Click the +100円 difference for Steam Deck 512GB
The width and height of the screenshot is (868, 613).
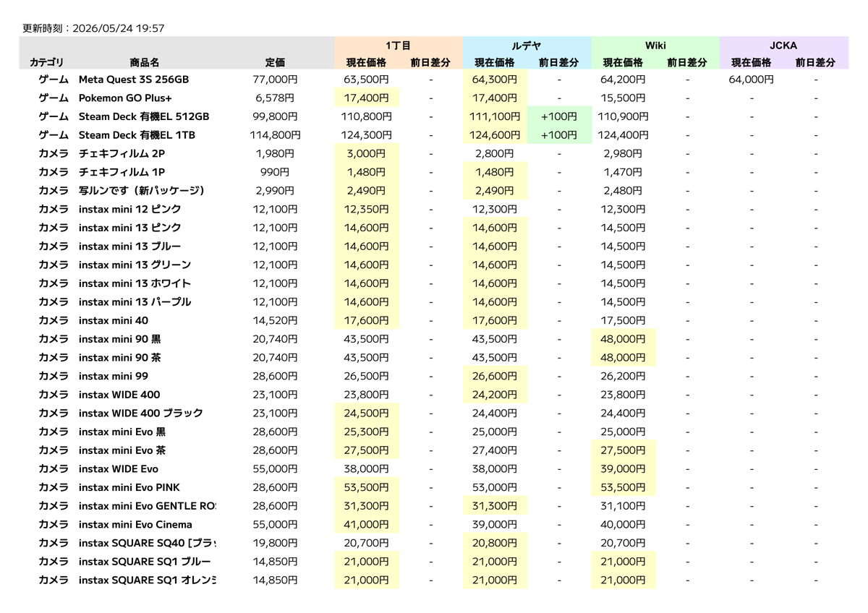pyautogui.click(x=559, y=116)
